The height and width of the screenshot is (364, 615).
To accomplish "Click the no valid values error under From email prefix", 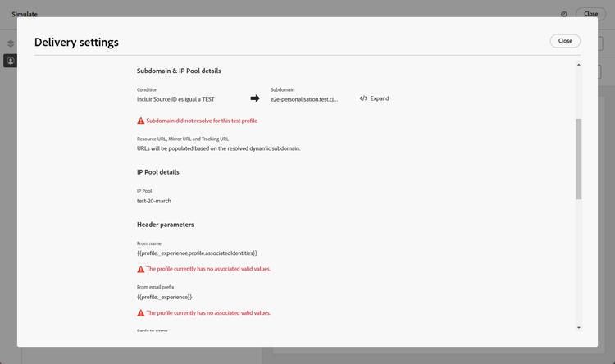I will 208,313.
